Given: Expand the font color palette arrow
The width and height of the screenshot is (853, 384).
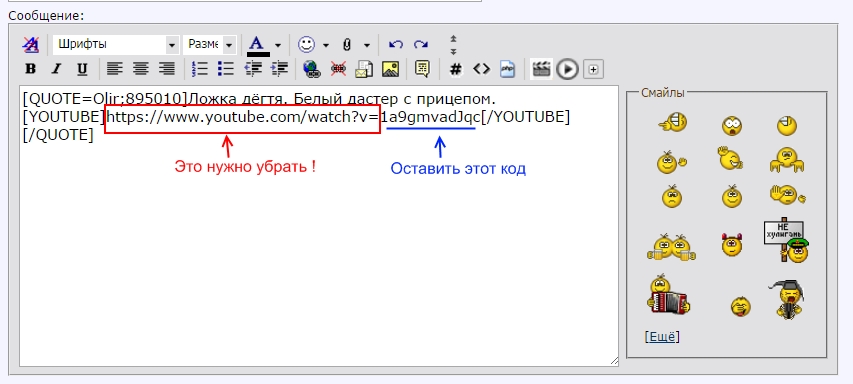Looking at the screenshot, I should [278, 45].
